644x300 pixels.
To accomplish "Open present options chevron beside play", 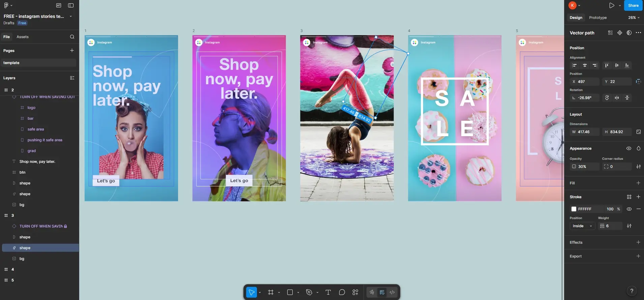I will 620,5.
